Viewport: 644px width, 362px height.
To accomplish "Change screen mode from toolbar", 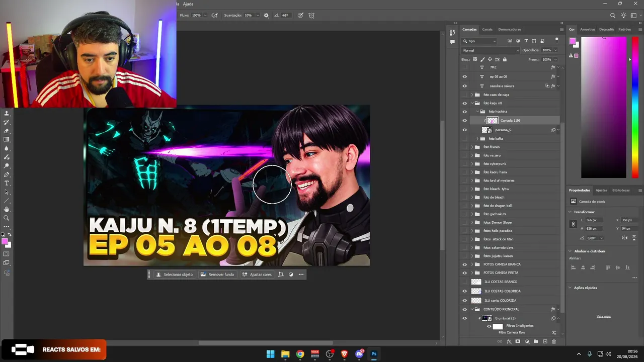I will tap(7, 262).
